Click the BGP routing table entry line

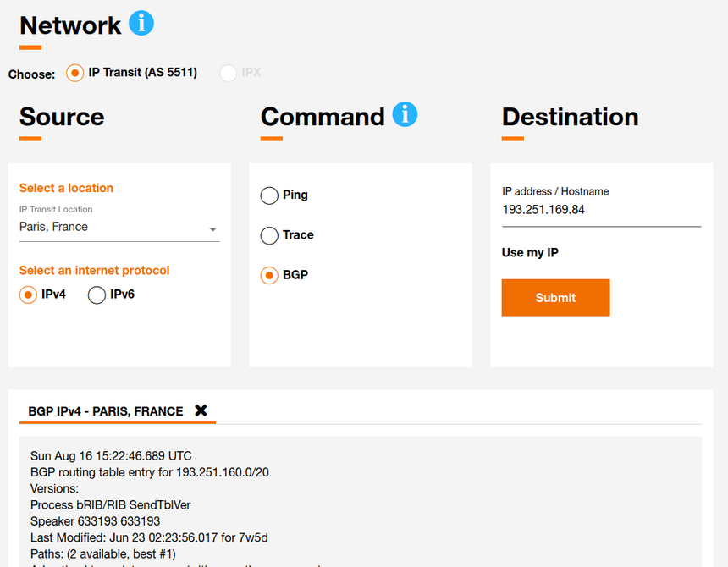150,472
